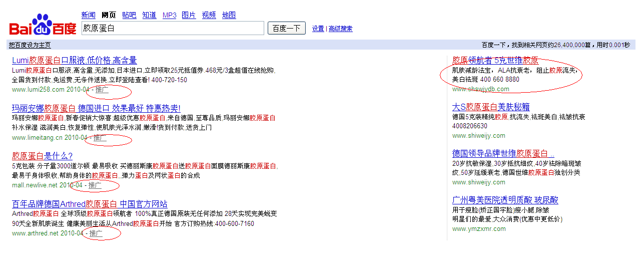Click the Baidu logo
This screenshot has width=644, height=256.
point(43,26)
